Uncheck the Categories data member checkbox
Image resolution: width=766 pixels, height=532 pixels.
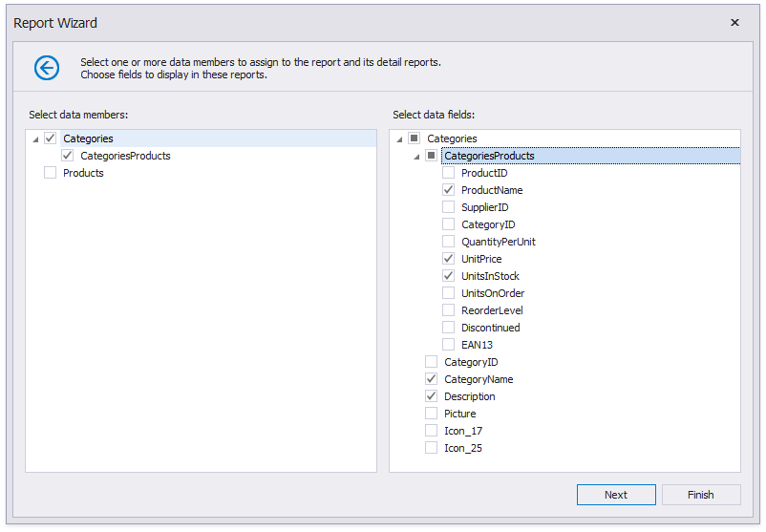pos(51,138)
